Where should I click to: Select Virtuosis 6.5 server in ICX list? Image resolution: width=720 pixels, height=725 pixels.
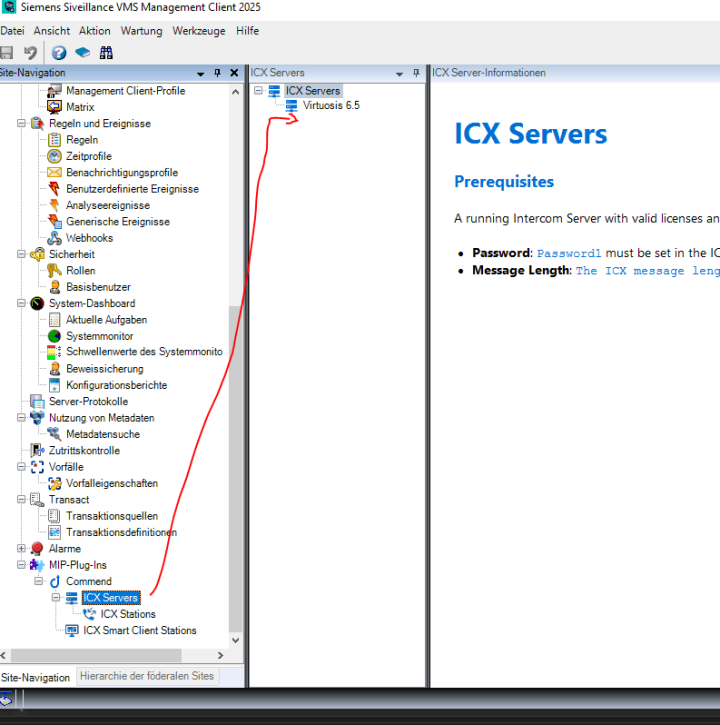point(330,105)
